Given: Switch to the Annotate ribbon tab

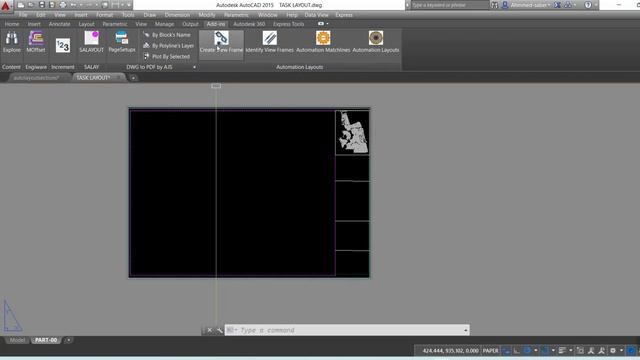Looking at the screenshot, I should coord(60,24).
